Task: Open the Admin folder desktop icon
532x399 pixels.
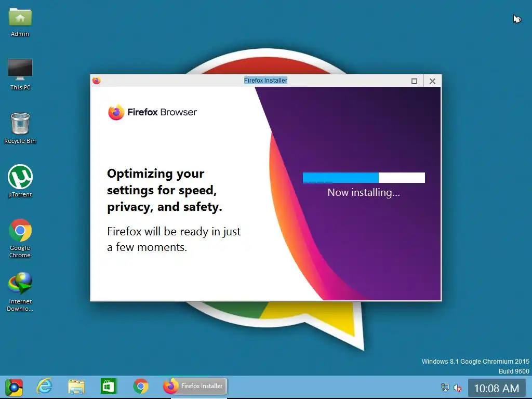Action: [20, 22]
